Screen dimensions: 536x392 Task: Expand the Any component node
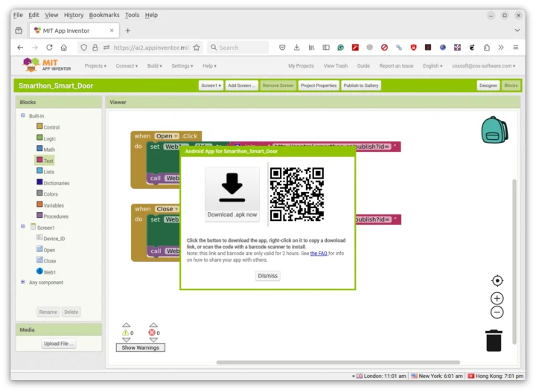point(23,282)
